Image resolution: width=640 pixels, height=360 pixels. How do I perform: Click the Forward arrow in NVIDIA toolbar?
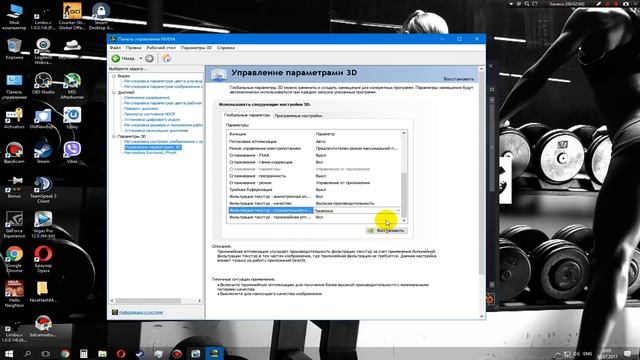click(x=149, y=58)
